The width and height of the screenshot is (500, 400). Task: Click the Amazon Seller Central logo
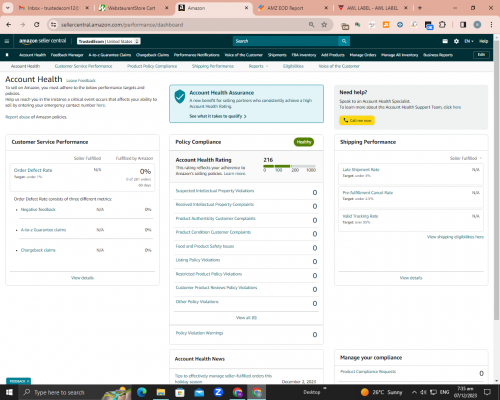43,41
